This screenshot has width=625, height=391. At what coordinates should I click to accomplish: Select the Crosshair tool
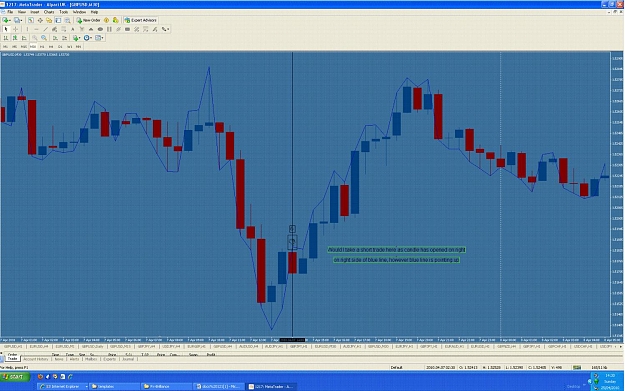(16, 29)
